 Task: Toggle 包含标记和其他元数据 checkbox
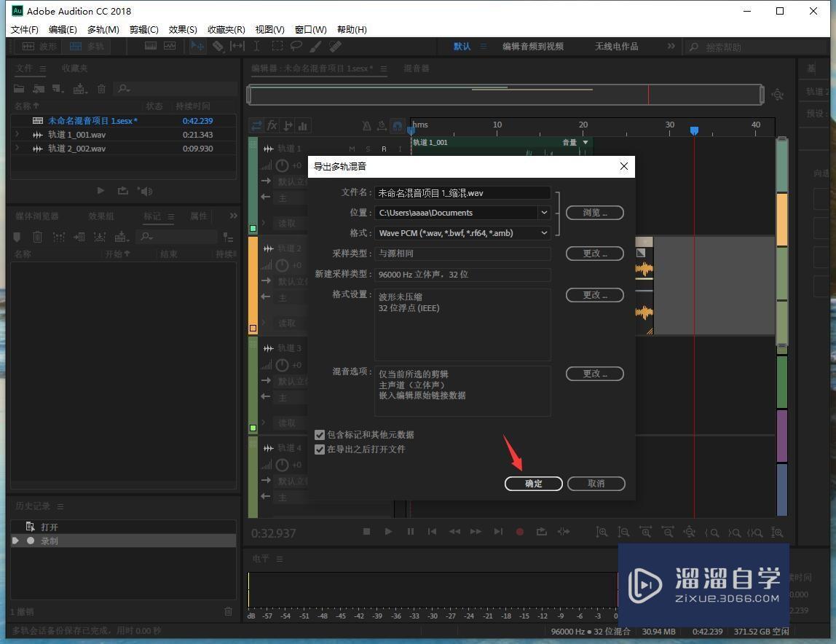[320, 435]
